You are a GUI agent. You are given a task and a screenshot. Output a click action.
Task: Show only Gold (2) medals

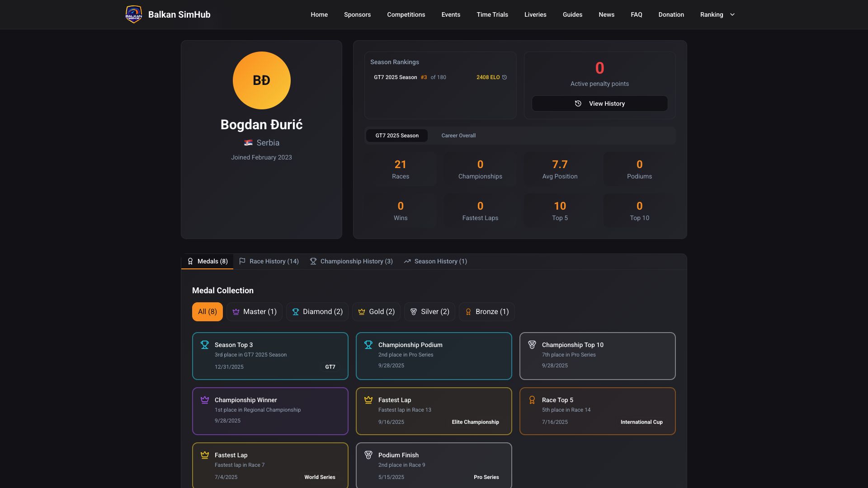click(376, 312)
